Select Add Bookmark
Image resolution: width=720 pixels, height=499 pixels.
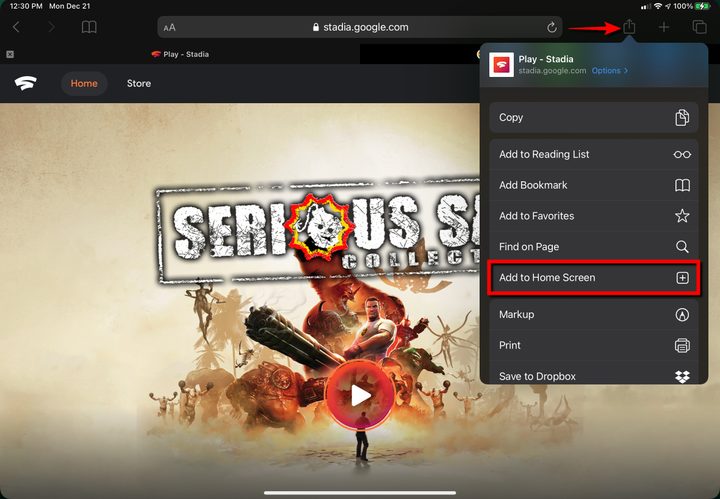[594, 185]
